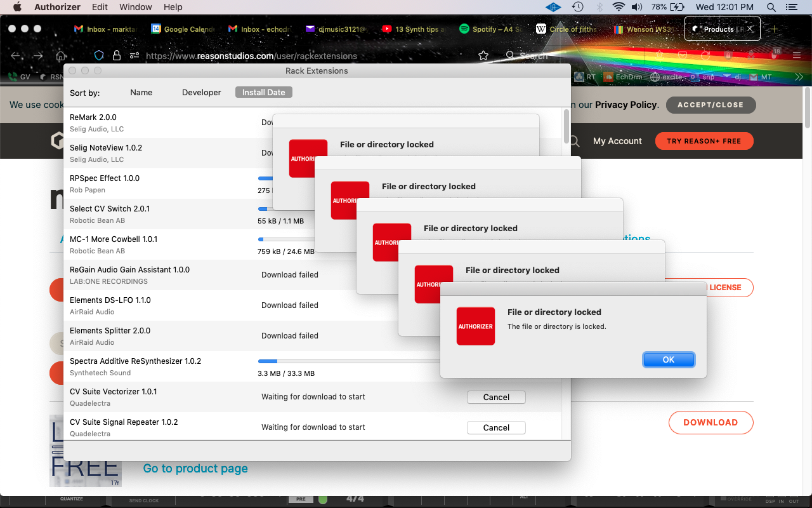Click the Rack Extensions list scrollbar

tap(566, 126)
